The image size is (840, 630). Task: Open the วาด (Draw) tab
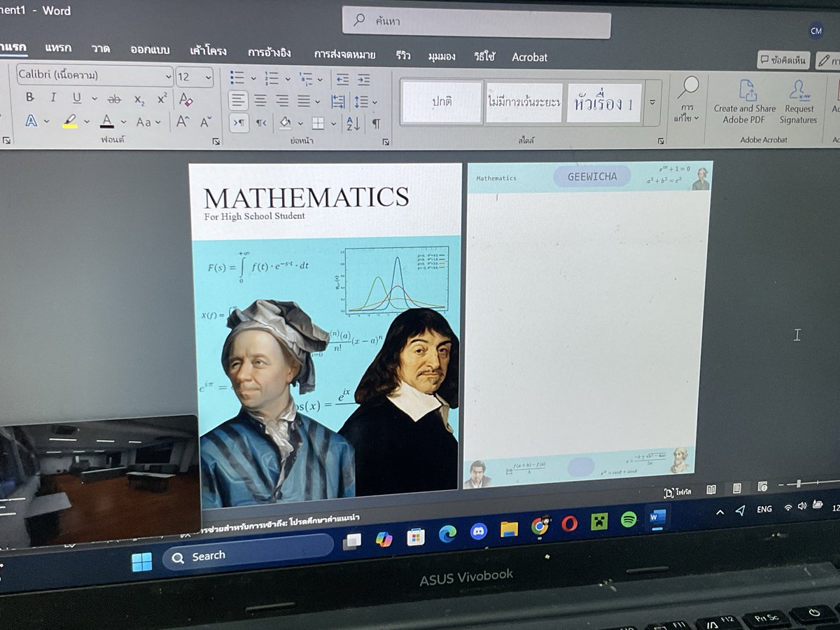click(101, 49)
